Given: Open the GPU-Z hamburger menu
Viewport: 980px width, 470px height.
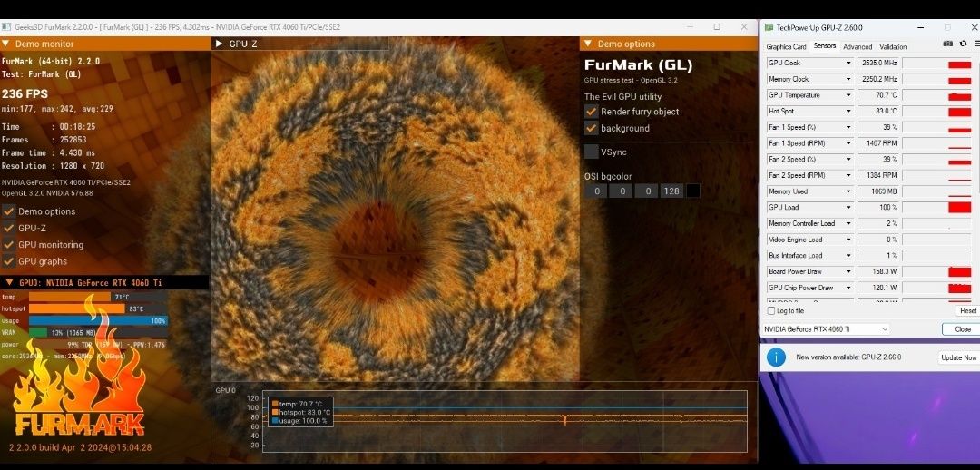Looking at the screenshot, I should [976, 44].
